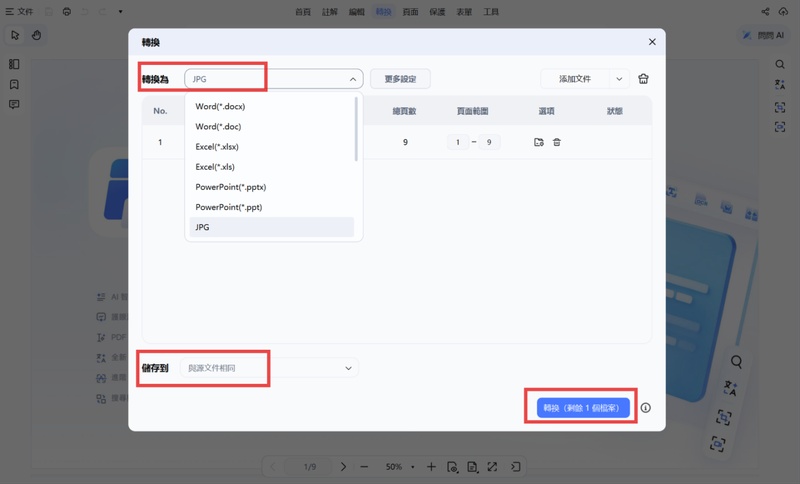
Task: Click the 更多設定 button
Action: [401, 79]
